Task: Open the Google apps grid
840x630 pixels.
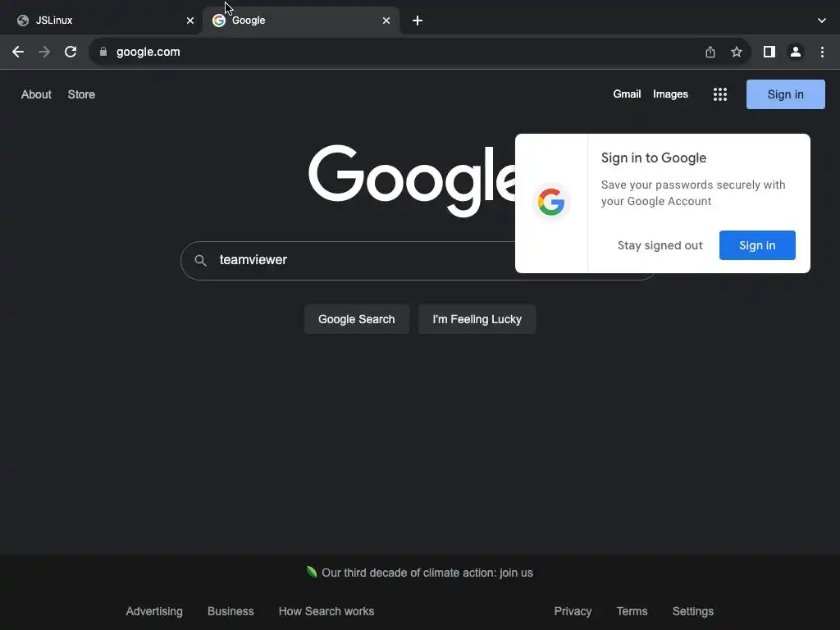Action: [720, 94]
